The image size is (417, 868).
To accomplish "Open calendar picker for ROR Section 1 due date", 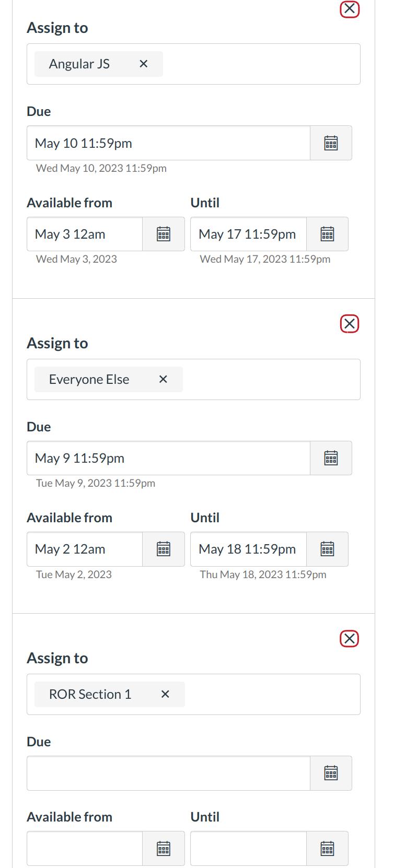I will click(x=331, y=773).
